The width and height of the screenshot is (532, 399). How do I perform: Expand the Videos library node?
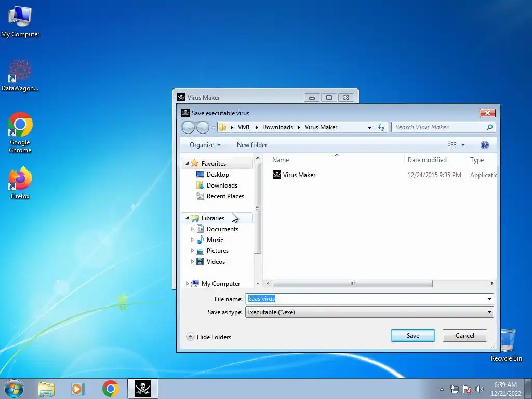192,262
